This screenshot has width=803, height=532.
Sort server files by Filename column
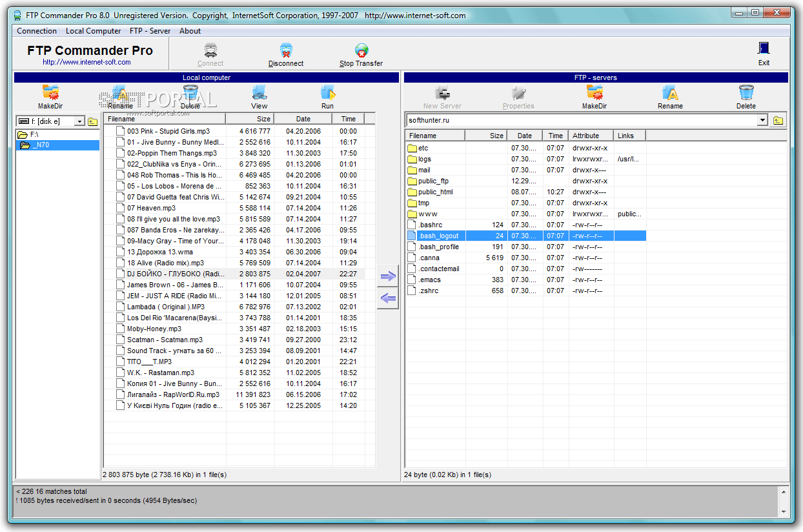tap(436, 136)
